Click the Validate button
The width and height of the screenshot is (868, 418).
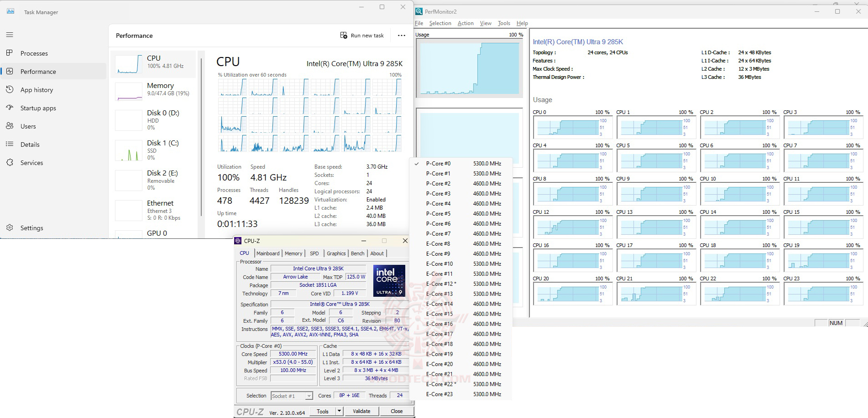361,411
